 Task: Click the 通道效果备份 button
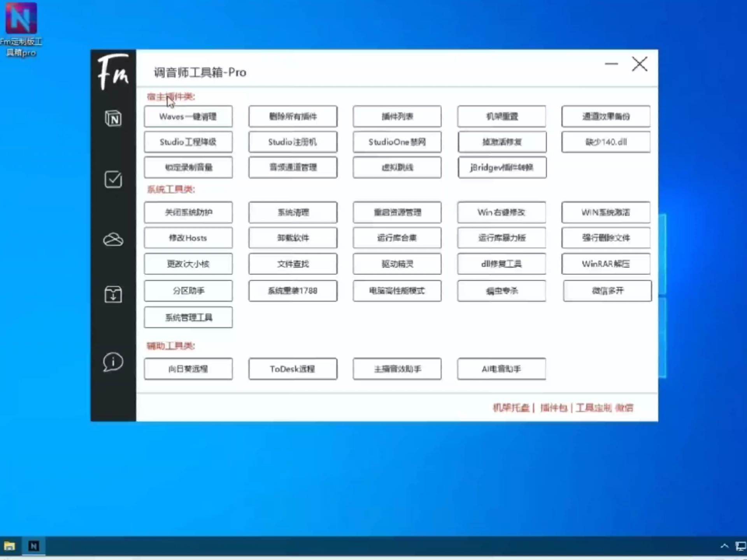tap(606, 116)
